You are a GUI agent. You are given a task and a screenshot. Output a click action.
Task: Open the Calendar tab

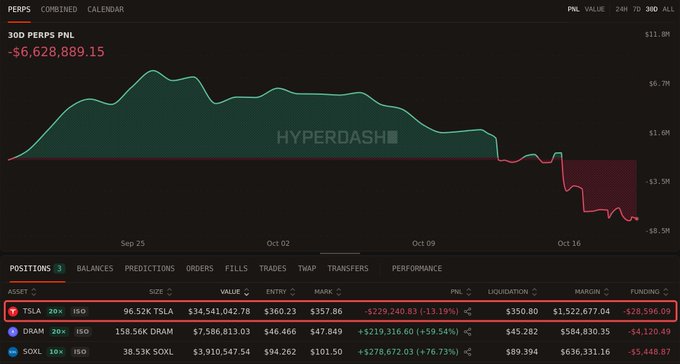(105, 9)
